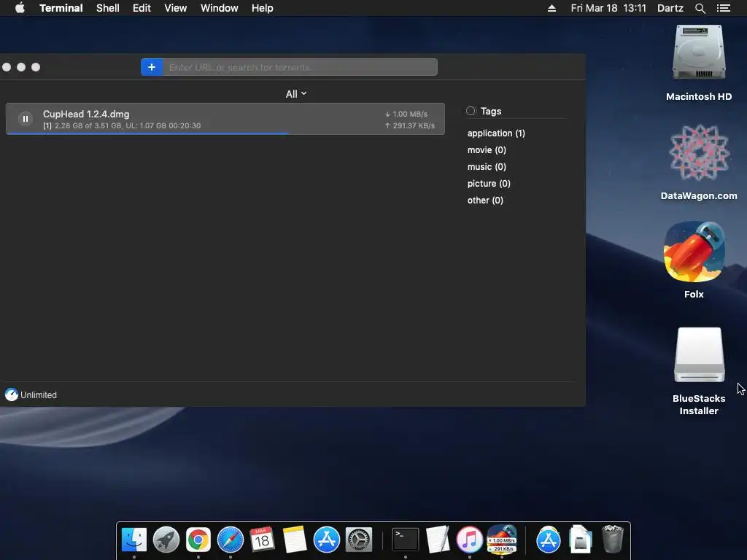Open the App Store icon beside the document stack
This screenshot has width=747, height=560.
(x=549, y=540)
